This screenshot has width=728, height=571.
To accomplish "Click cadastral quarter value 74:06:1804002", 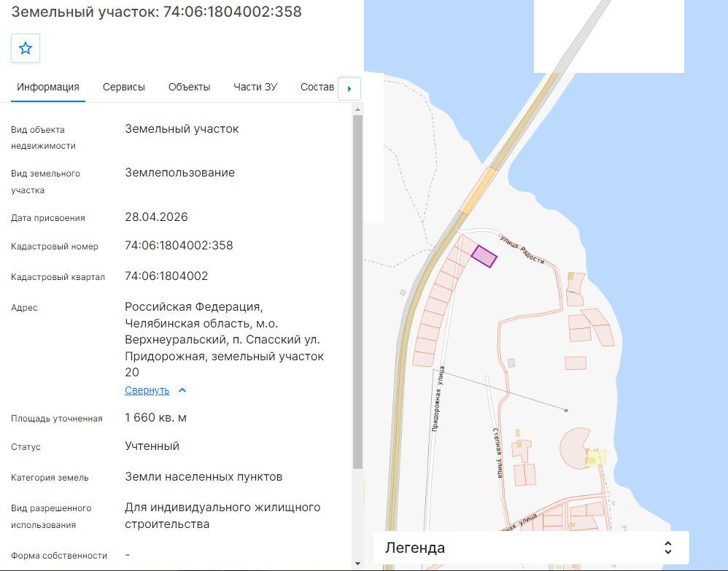I will [x=166, y=276].
